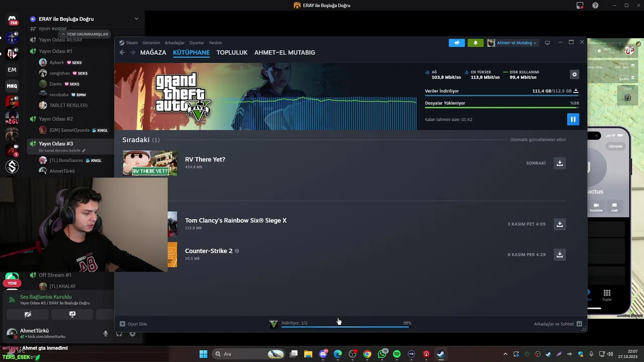The image size is (644, 362).
Task: Click Ses Bağlantısı Kuruldu status
Action: point(46,297)
